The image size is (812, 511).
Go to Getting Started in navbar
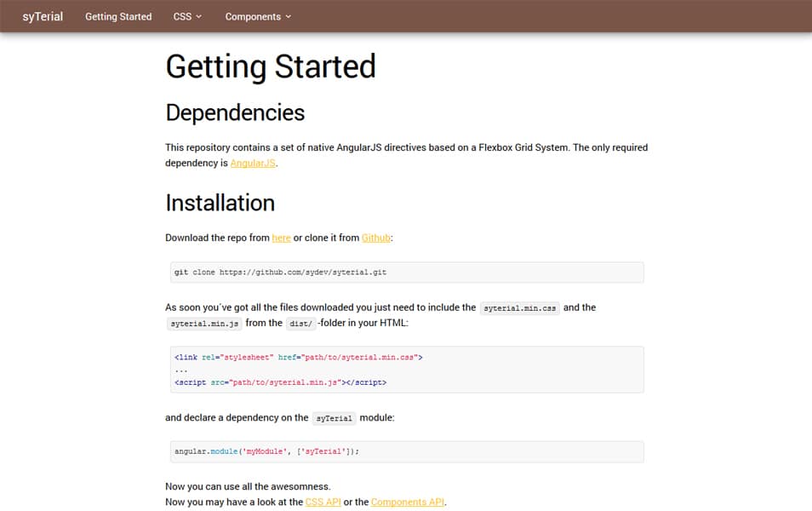[x=118, y=16]
